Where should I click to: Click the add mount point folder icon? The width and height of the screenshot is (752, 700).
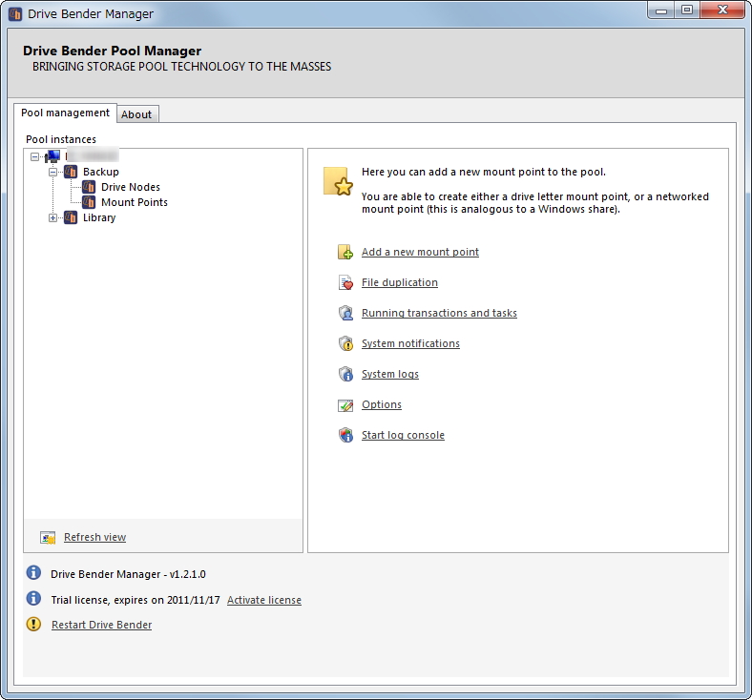point(345,252)
